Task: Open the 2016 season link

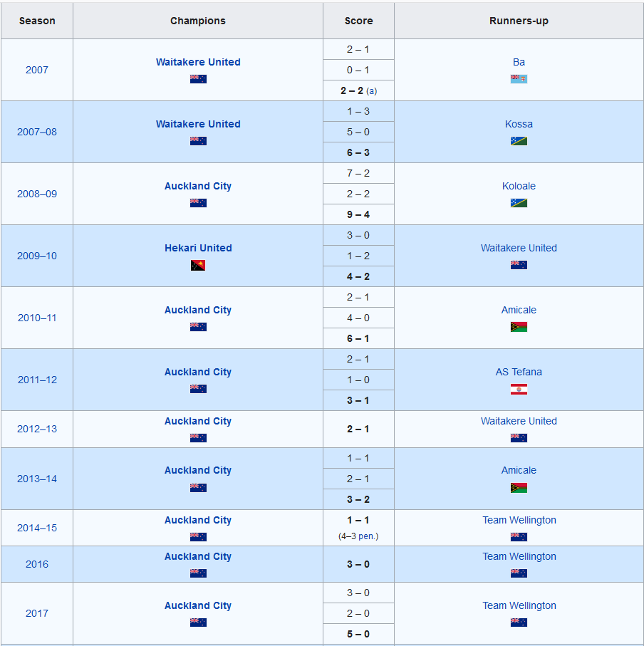Action: point(37,564)
